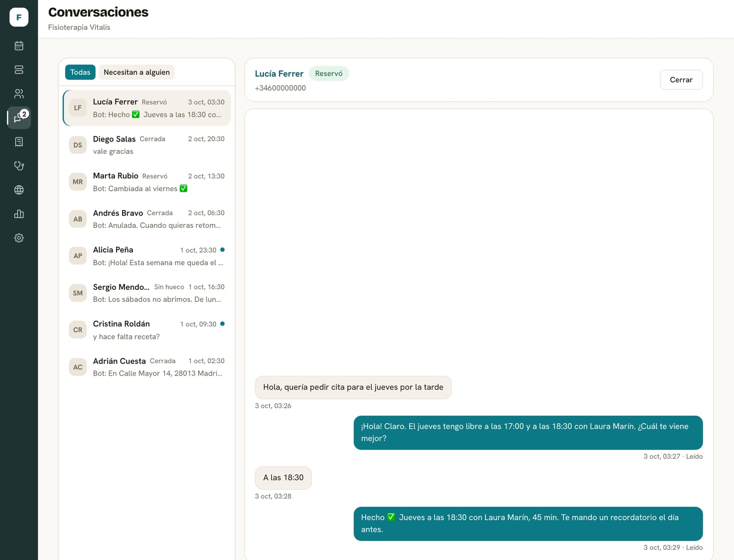Click the stacked rows sidebar icon
Screen dimensions: 734x560
pos(19,70)
